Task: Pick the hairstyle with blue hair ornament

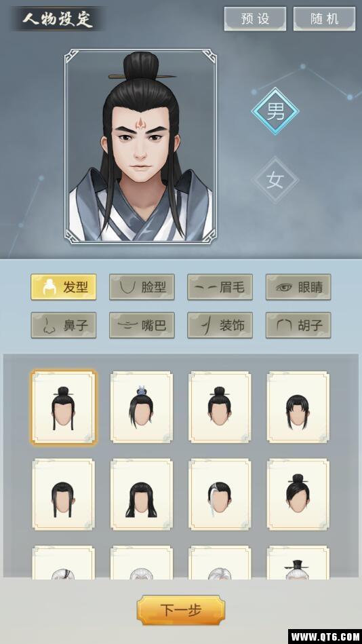Action: coord(142,407)
